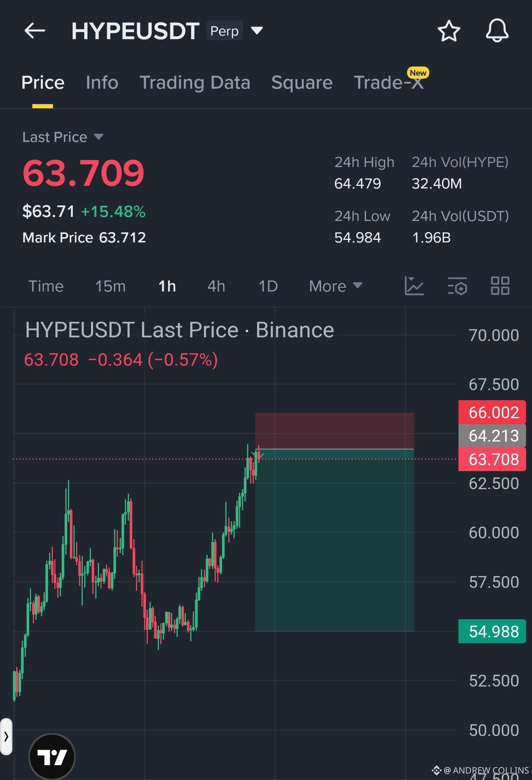Switch to the Price tab
Image resolution: width=532 pixels, height=780 pixels.
[x=43, y=82]
